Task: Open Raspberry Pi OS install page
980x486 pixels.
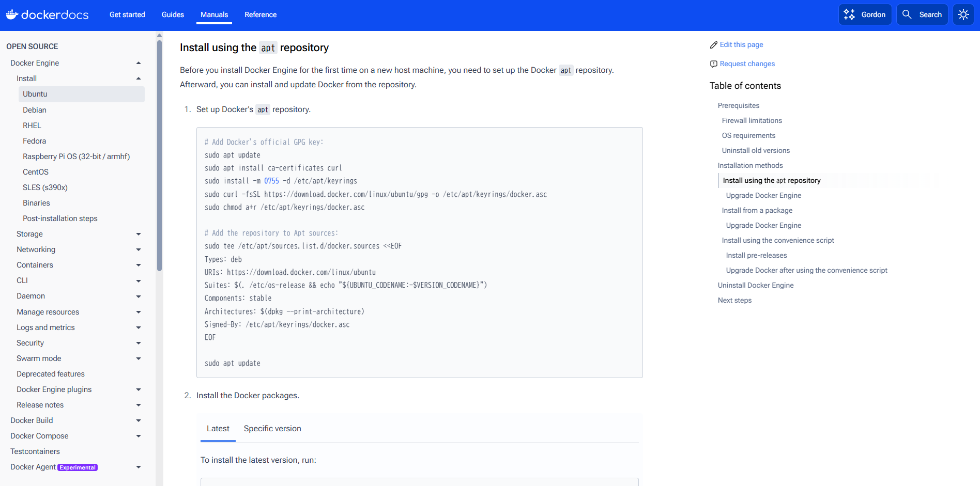Action: pyautogui.click(x=76, y=156)
